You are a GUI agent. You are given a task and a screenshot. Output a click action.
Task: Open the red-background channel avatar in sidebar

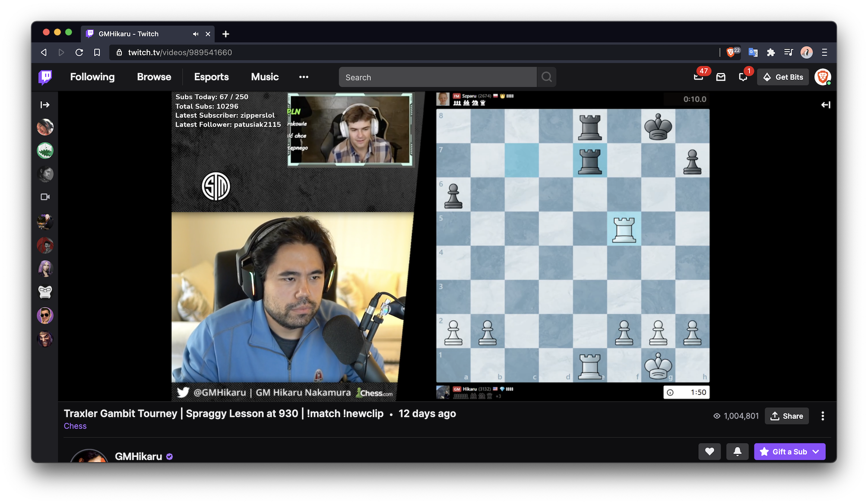(x=45, y=245)
